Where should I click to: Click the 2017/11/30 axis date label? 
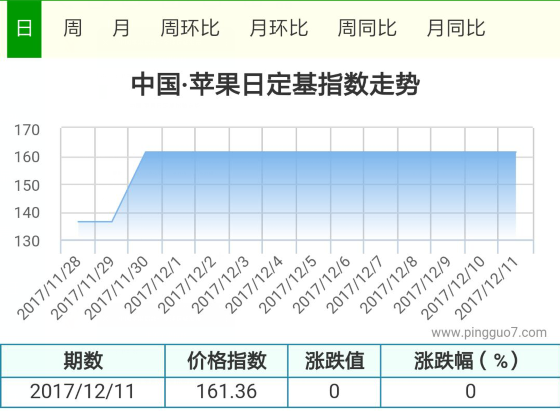(116, 288)
